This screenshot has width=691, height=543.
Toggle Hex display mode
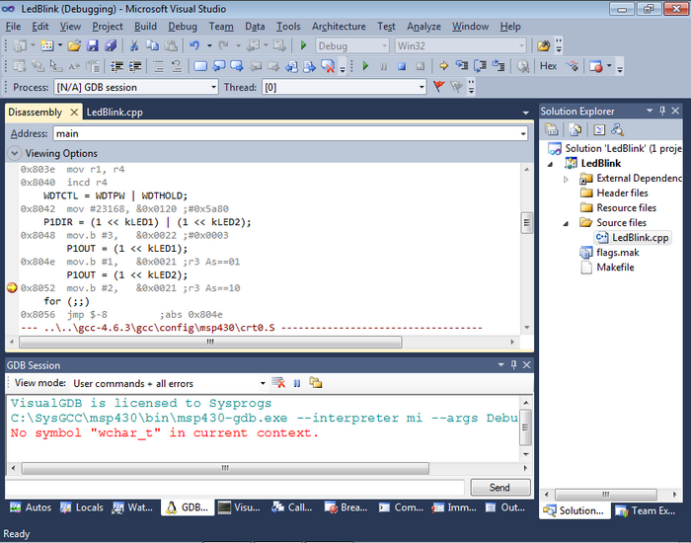548,66
